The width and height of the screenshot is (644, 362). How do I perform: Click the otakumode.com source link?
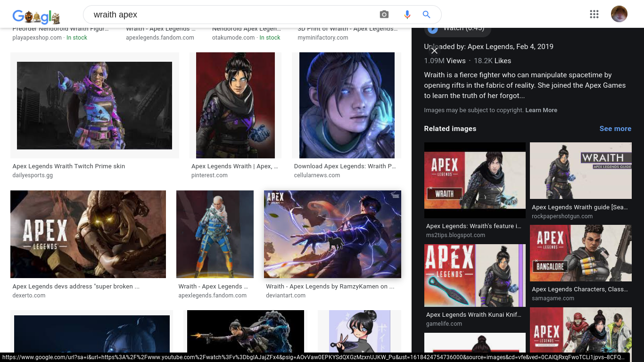point(234,38)
